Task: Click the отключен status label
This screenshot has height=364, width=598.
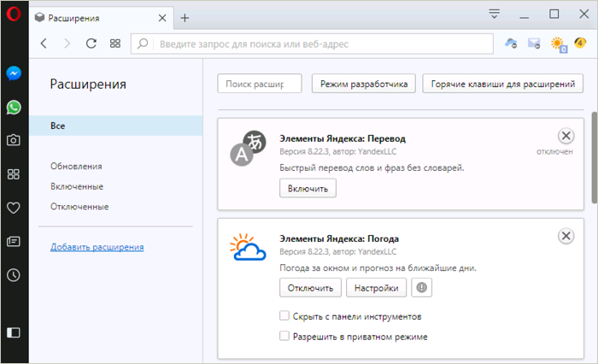Action: click(x=554, y=151)
